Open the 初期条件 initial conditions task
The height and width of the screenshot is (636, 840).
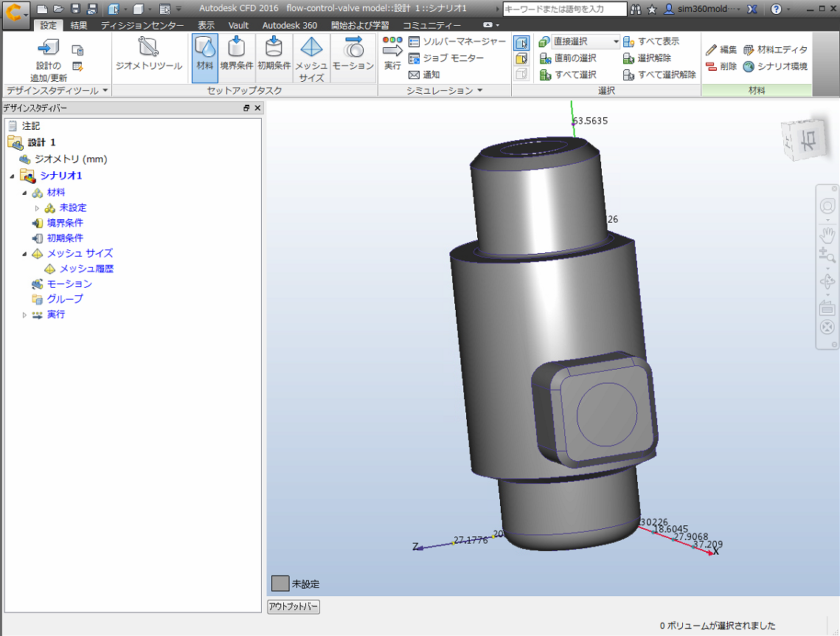(274, 58)
